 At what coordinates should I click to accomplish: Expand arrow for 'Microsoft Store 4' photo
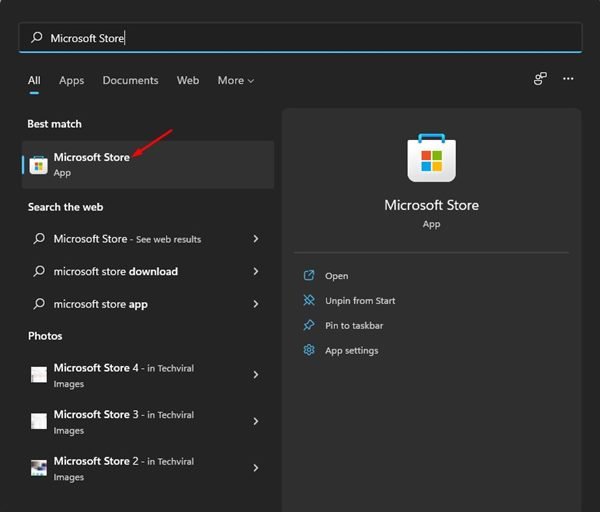coord(256,375)
